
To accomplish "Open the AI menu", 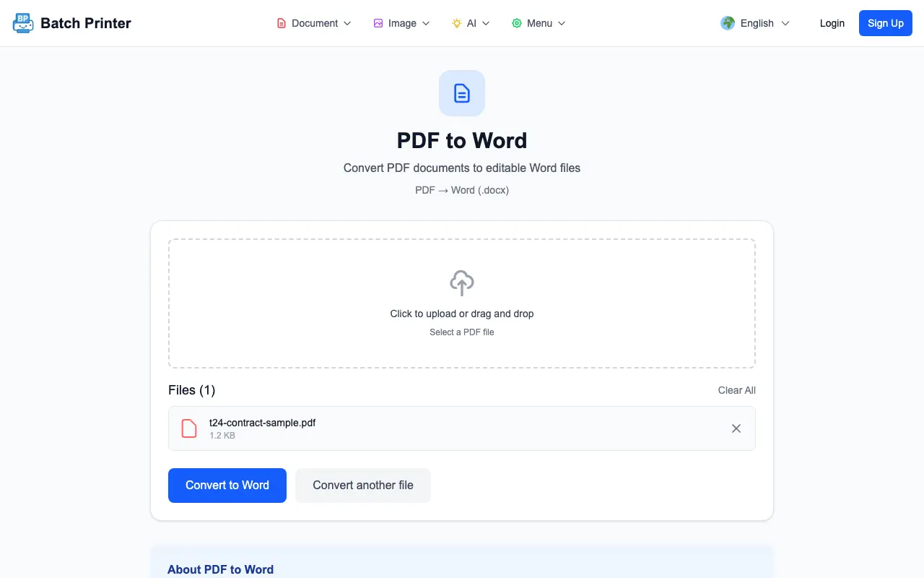I will pyautogui.click(x=471, y=23).
